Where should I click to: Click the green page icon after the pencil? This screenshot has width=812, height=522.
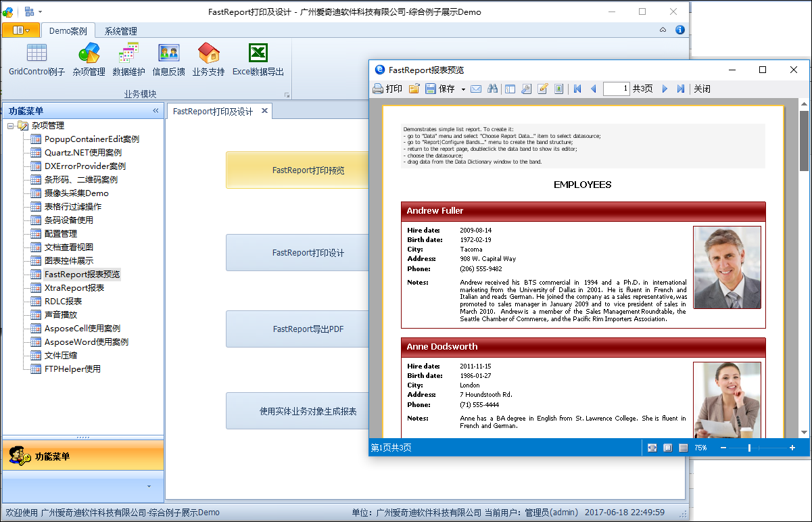[x=558, y=89]
